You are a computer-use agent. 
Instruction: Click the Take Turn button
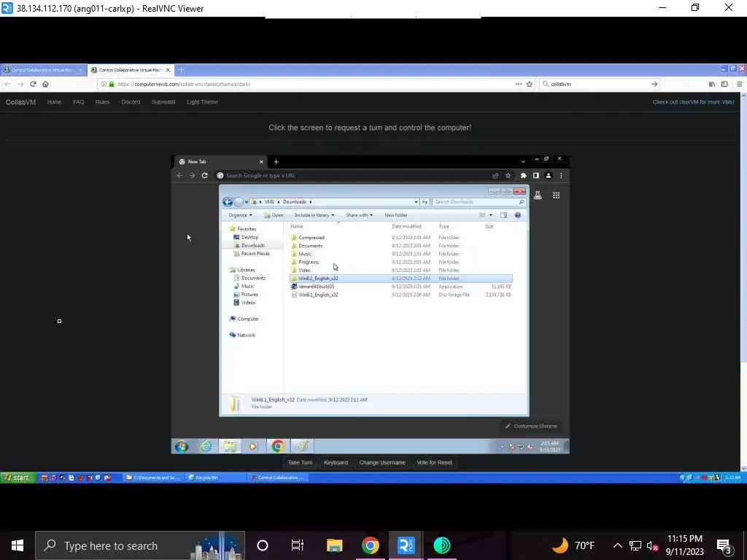[x=300, y=462]
